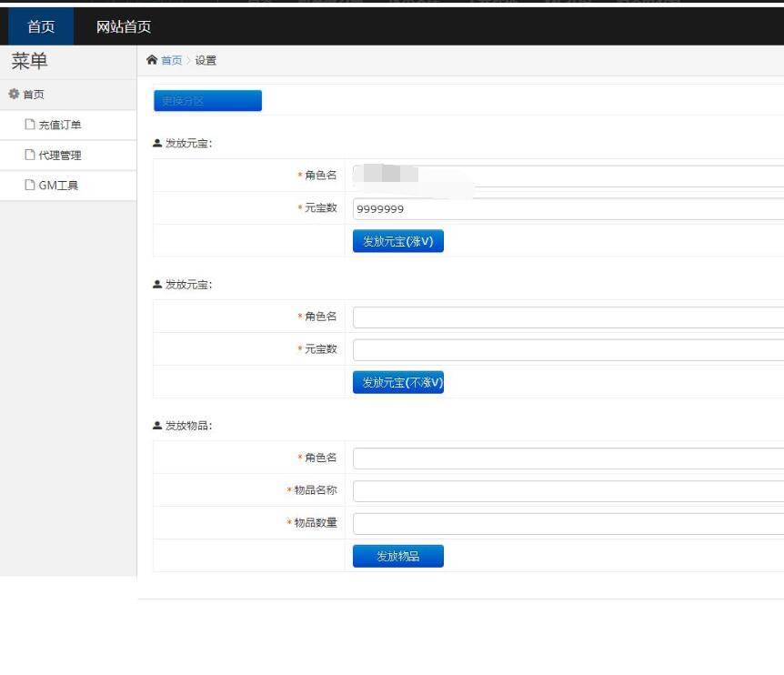Follow the 首页 breadcrumb link
784x675 pixels.
(172, 61)
